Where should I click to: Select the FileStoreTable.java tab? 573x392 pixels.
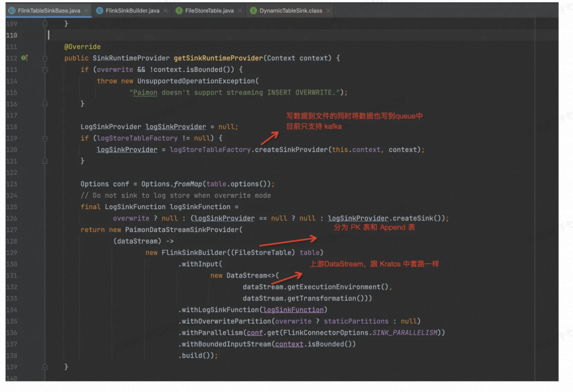[x=209, y=11]
